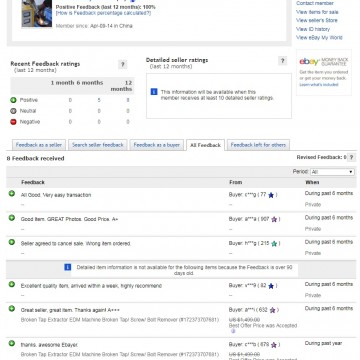Click the member profile photo thumbnail
Image resolution: width=360 pixels, height=360 pixels.
(37, 13)
